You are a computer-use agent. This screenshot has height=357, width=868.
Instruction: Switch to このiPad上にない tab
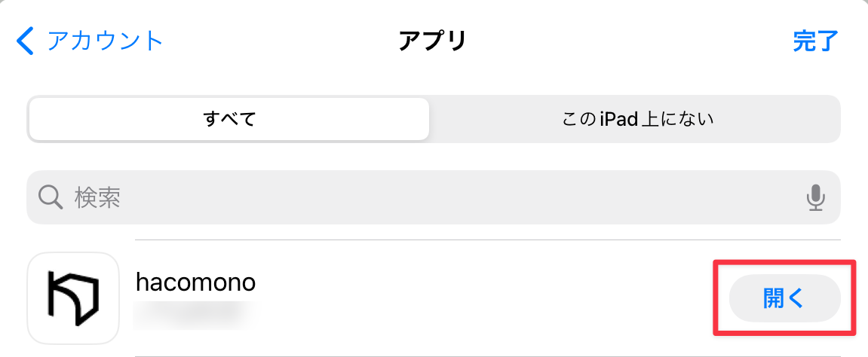point(637,119)
